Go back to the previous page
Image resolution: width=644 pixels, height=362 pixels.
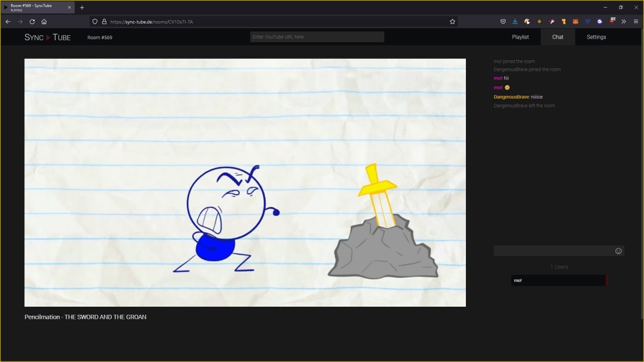8,22
